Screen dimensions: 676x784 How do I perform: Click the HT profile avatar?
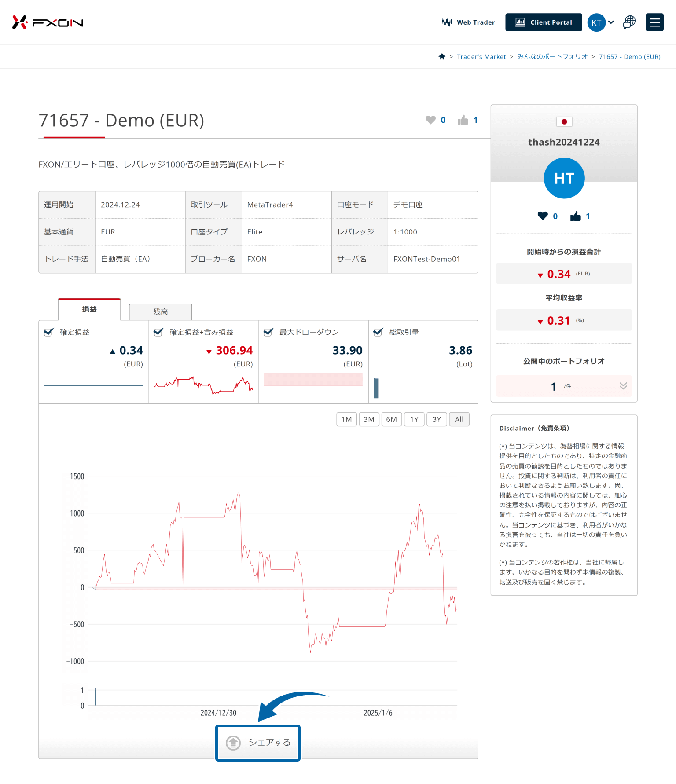(564, 178)
